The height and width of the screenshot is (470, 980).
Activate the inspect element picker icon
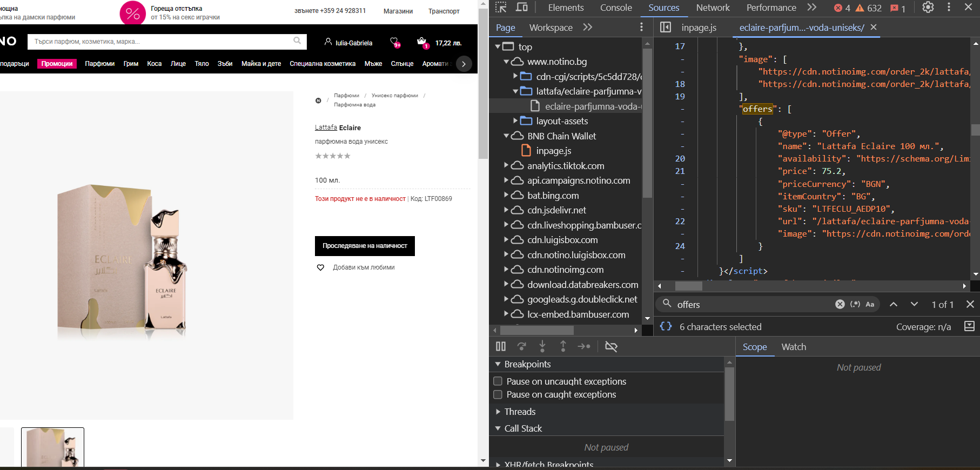point(501,8)
